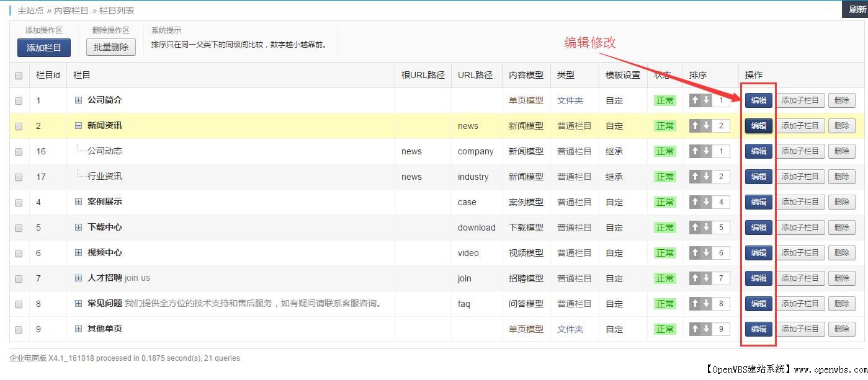Check the select-all checkbox in the header row
This screenshot has width=868, height=380.
point(19,74)
